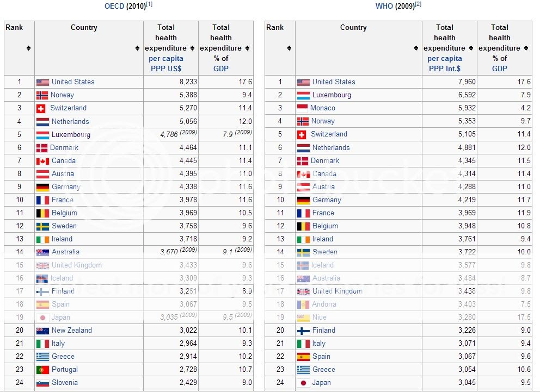540x392 pixels.
Task: Sort OECD table by per capita expenditure arrows
Action: click(x=193, y=48)
